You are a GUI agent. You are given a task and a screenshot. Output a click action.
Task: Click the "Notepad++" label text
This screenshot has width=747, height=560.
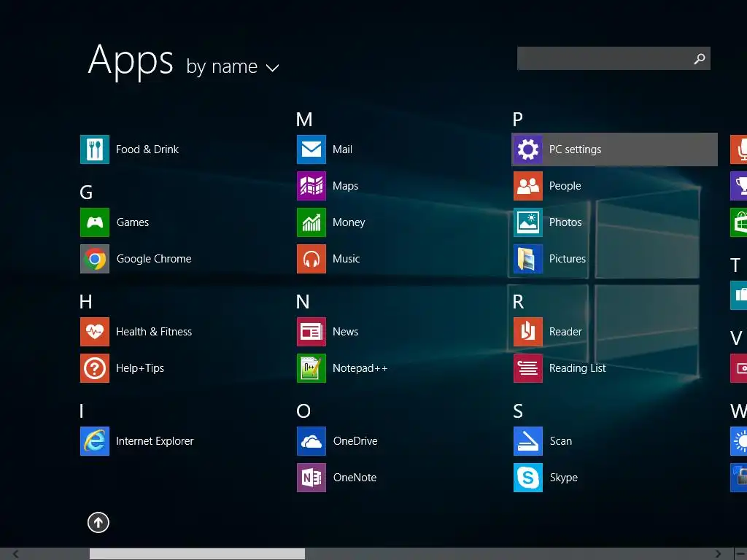click(x=360, y=368)
